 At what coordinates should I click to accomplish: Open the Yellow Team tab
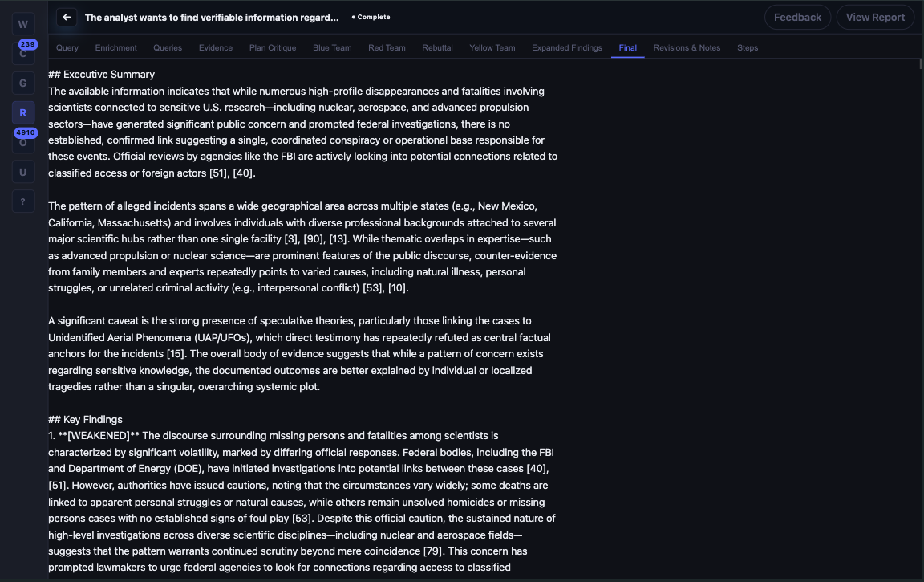pyautogui.click(x=492, y=47)
